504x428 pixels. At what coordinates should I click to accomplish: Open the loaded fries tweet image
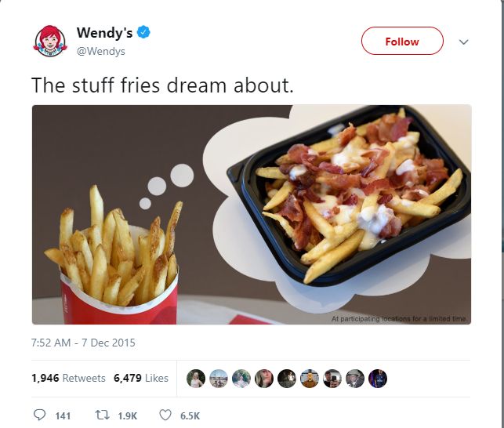(x=252, y=215)
